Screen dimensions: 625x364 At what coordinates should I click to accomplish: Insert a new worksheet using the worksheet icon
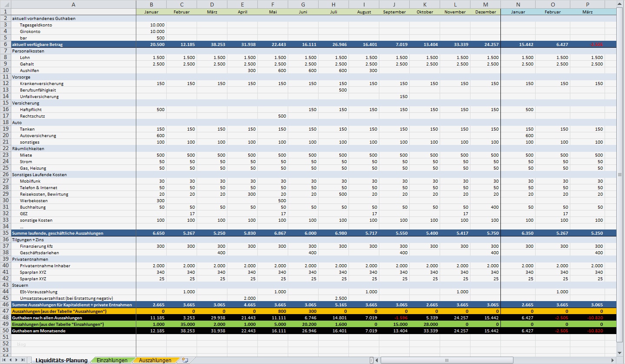pyautogui.click(x=185, y=360)
